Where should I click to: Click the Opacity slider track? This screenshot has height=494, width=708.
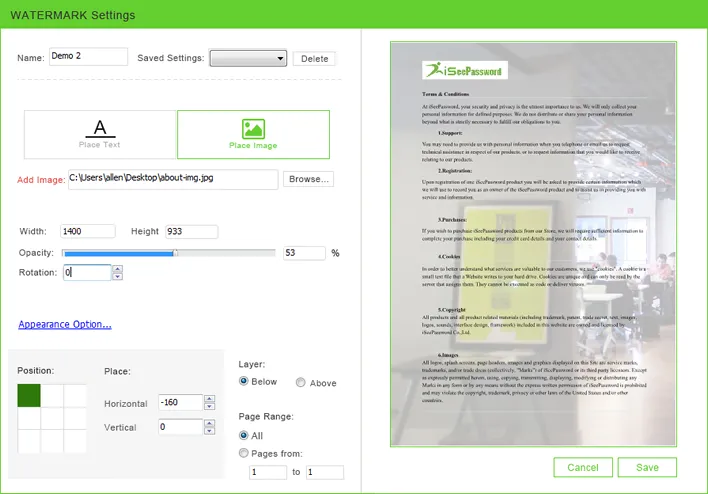(x=169, y=253)
